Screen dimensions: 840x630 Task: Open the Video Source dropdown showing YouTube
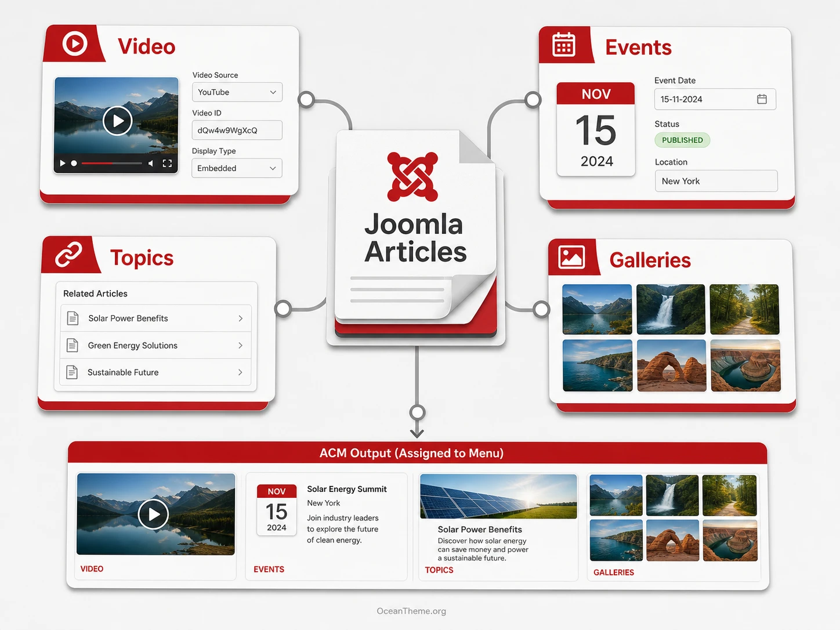[237, 92]
